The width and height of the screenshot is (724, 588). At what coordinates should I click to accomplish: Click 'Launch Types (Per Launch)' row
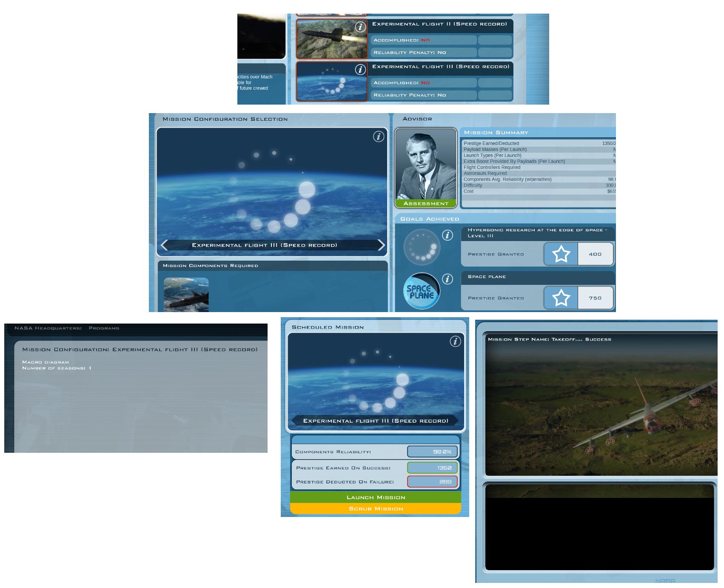[x=539, y=156]
